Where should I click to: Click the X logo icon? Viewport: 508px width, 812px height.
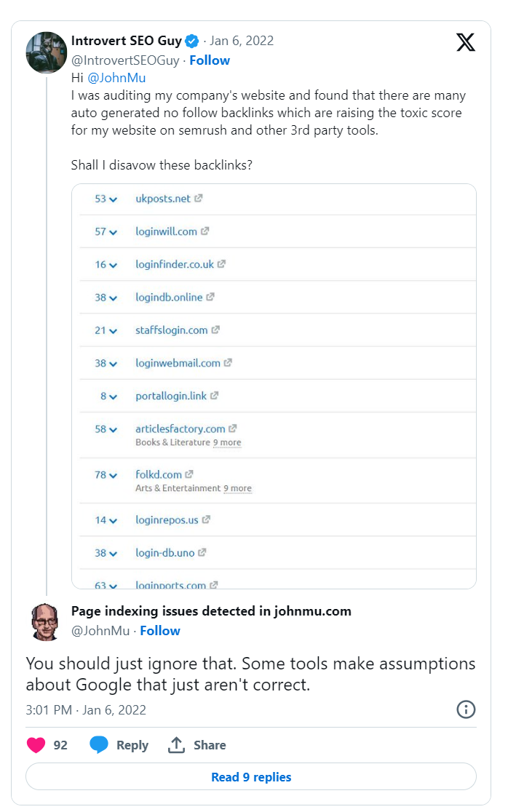(x=466, y=42)
